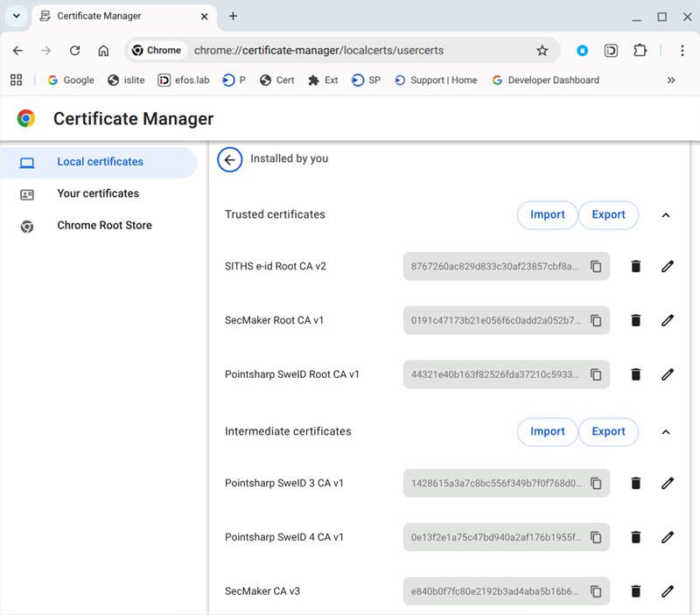Image resolution: width=700 pixels, height=615 pixels.
Task: Show hidden bookmarks with the overflow chevron
Action: pyautogui.click(x=671, y=80)
